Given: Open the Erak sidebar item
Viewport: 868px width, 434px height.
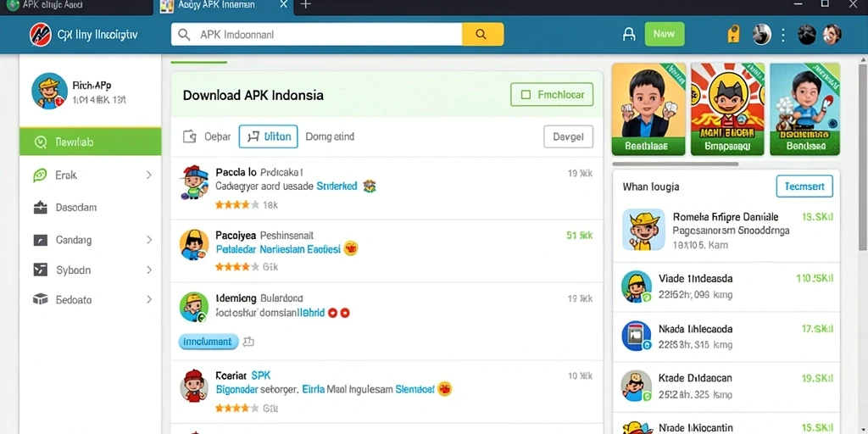Looking at the screenshot, I should 90,175.
